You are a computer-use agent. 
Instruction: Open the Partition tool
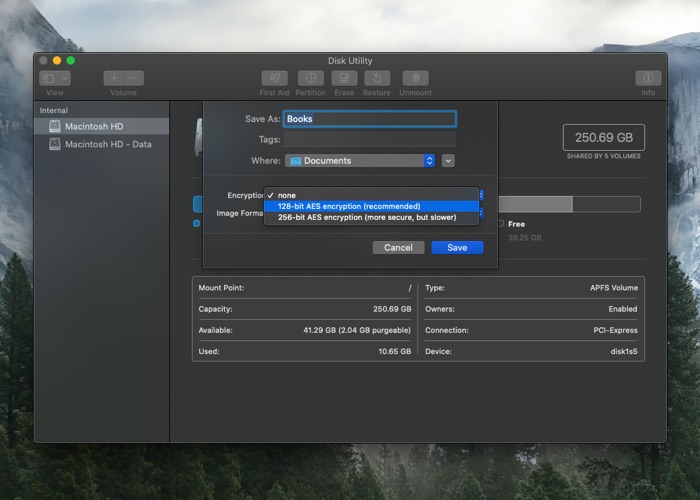click(311, 78)
